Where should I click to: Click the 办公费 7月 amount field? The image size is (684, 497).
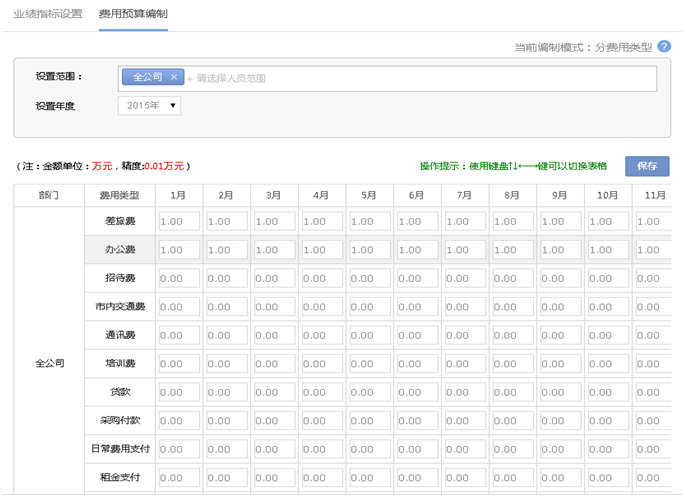pos(465,250)
